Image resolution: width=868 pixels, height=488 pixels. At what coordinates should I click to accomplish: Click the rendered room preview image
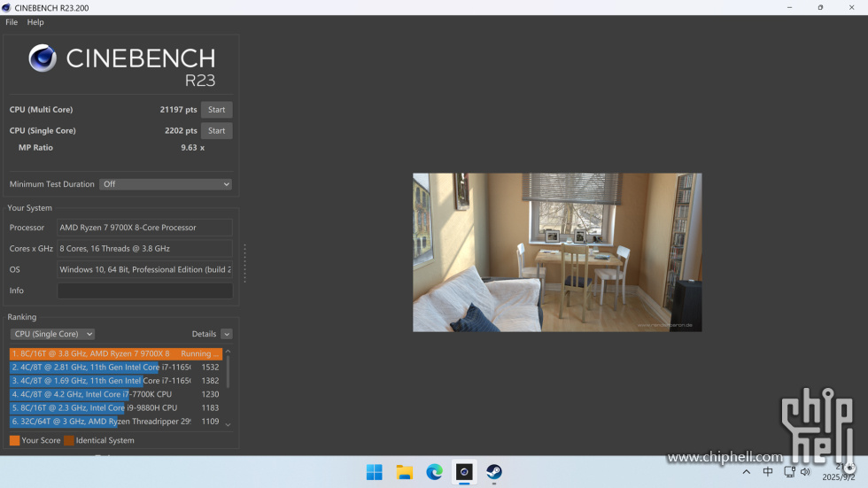557,252
